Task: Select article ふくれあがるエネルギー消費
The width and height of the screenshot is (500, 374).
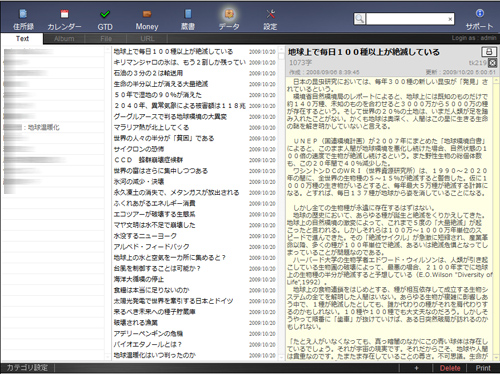Action: tap(195, 203)
